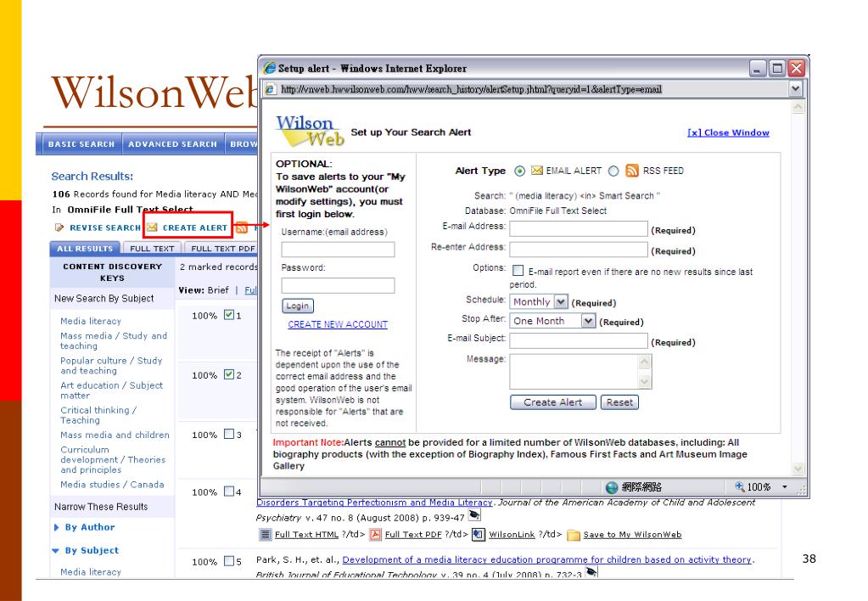Click the Full Text HTML document icon
Screen dimensions: 868x601
[266, 535]
